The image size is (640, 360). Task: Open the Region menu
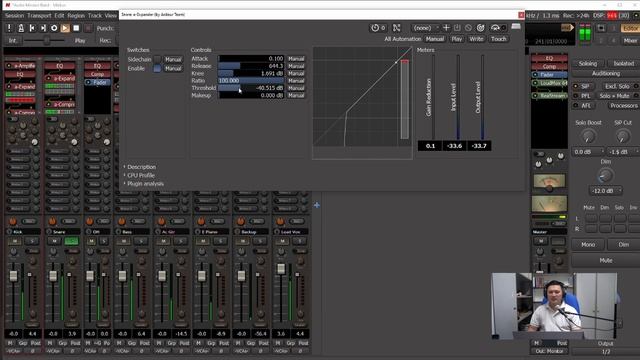coord(76,16)
